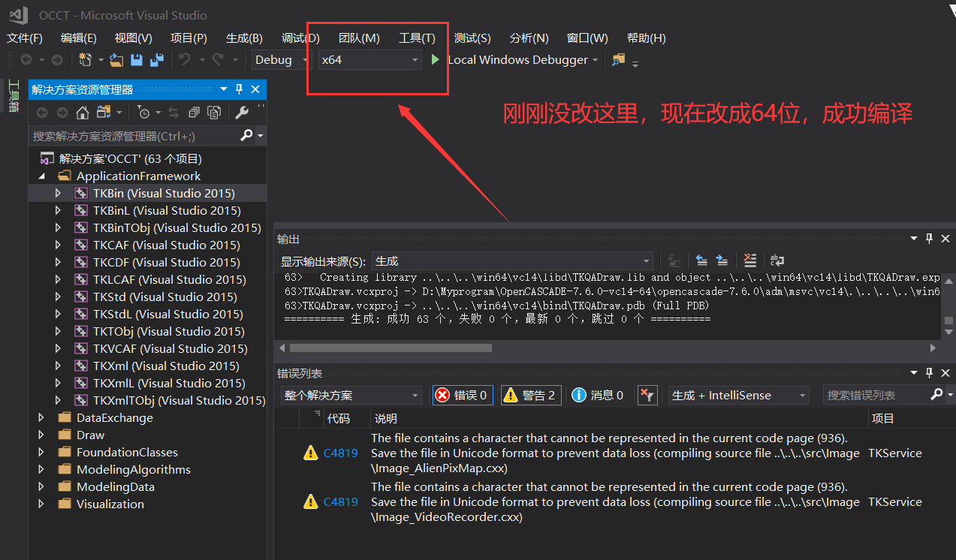Open Properties via wrench icon
Viewport: 956px width, 560px height.
242,113
